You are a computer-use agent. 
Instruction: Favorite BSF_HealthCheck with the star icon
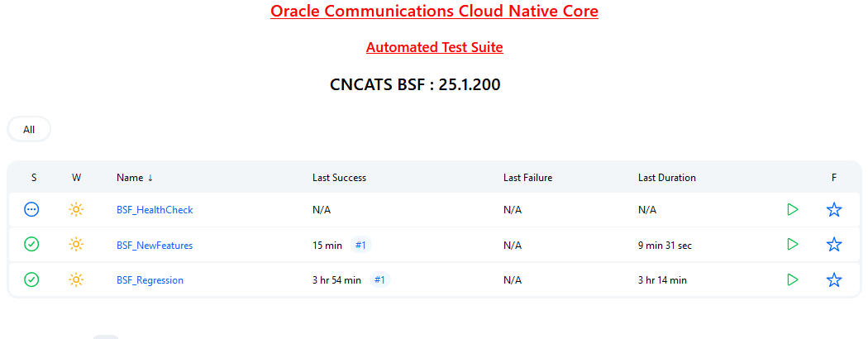point(833,209)
